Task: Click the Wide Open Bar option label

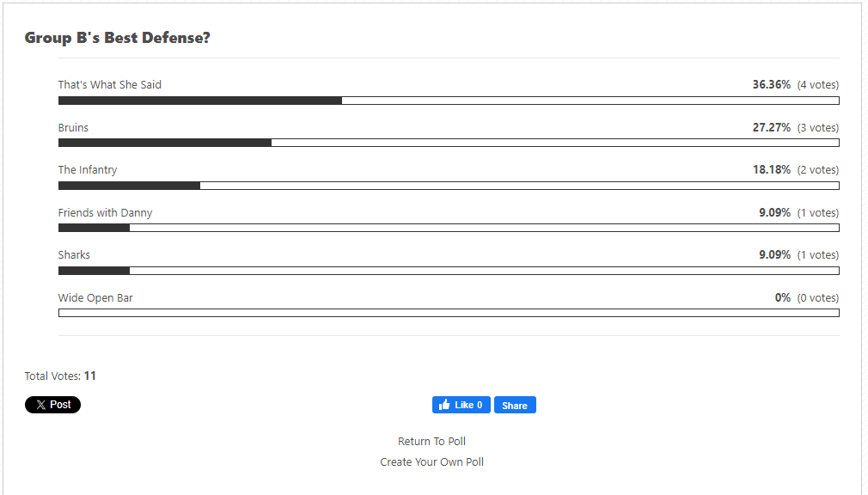Action: 95,298
